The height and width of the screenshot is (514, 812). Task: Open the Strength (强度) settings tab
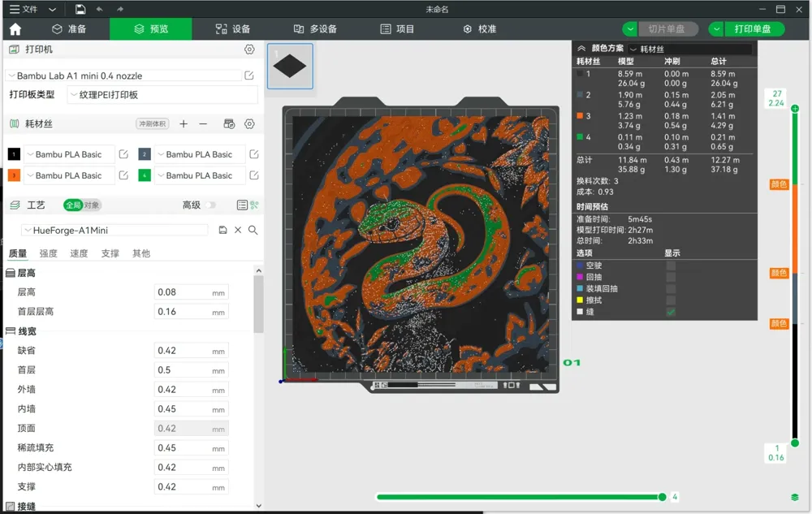coord(48,253)
